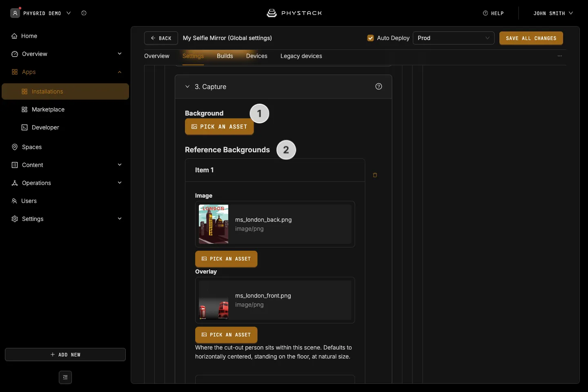Image resolution: width=588 pixels, height=392 pixels.
Task: Switch to the Overview tab
Action: coord(157,56)
